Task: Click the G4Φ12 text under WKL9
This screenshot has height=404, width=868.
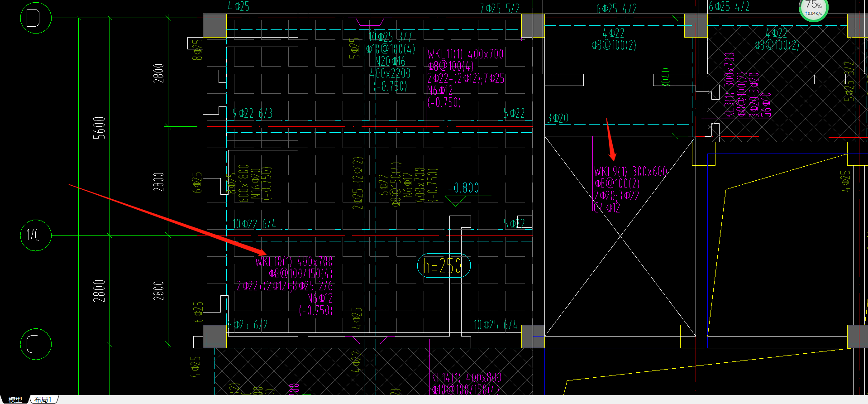Action: [x=607, y=208]
